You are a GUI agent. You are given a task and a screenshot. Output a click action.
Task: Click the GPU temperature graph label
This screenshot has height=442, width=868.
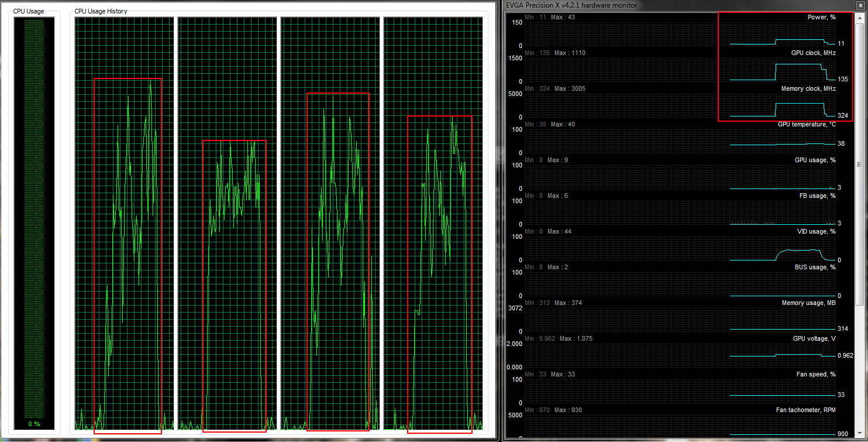point(806,124)
